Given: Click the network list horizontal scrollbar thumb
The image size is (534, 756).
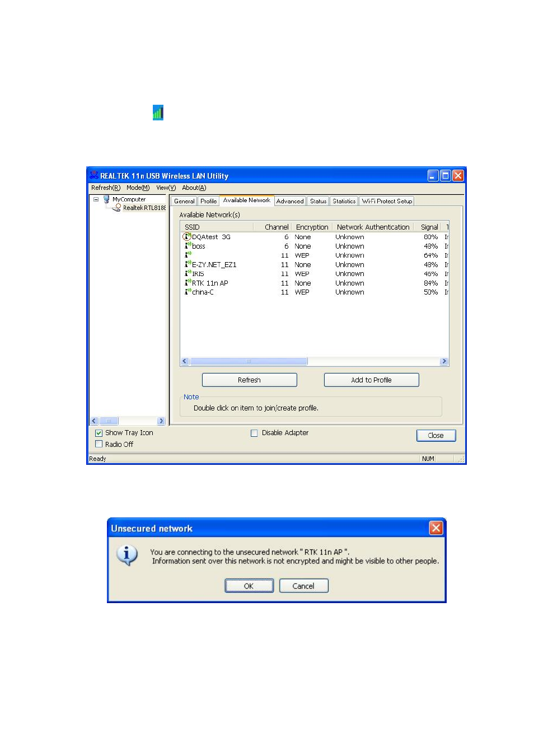Looking at the screenshot, I should click(249, 361).
